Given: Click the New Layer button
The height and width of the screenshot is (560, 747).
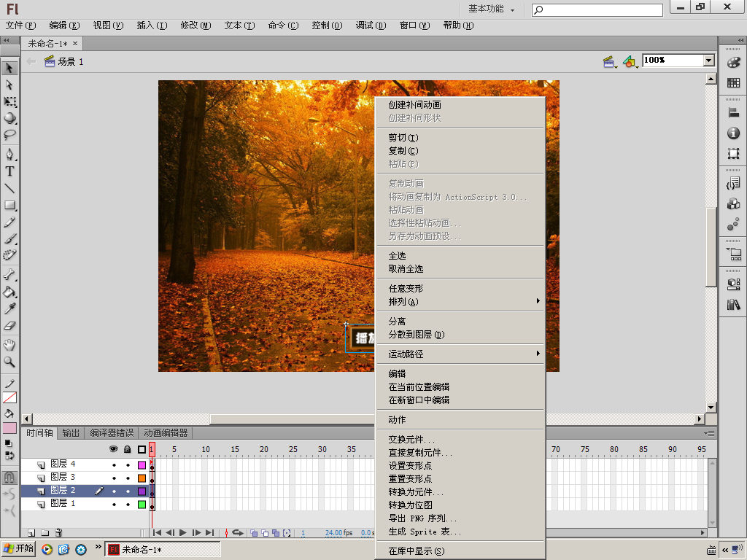Looking at the screenshot, I should 31,532.
